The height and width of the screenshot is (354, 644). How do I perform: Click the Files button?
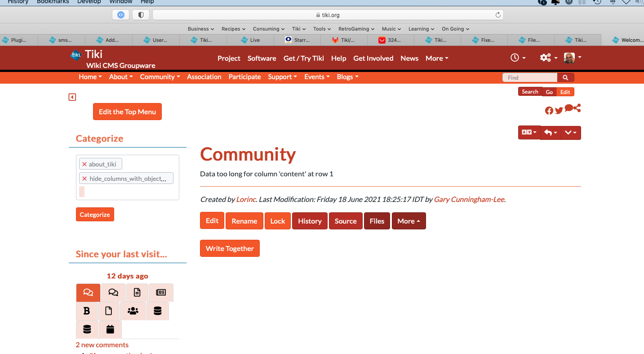click(377, 221)
